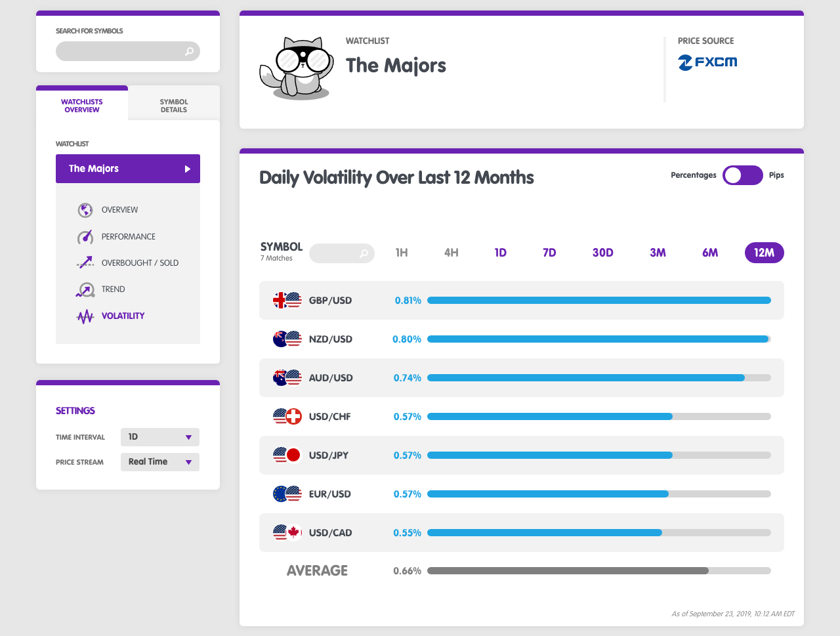840x636 pixels.
Task: Click the USD/CHF symbol name
Action: pos(330,417)
